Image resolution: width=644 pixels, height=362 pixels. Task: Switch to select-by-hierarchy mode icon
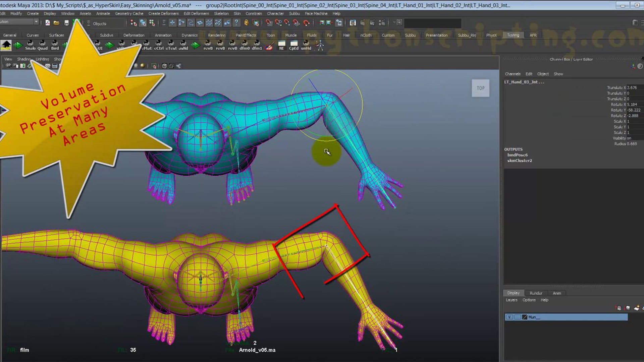133,23
